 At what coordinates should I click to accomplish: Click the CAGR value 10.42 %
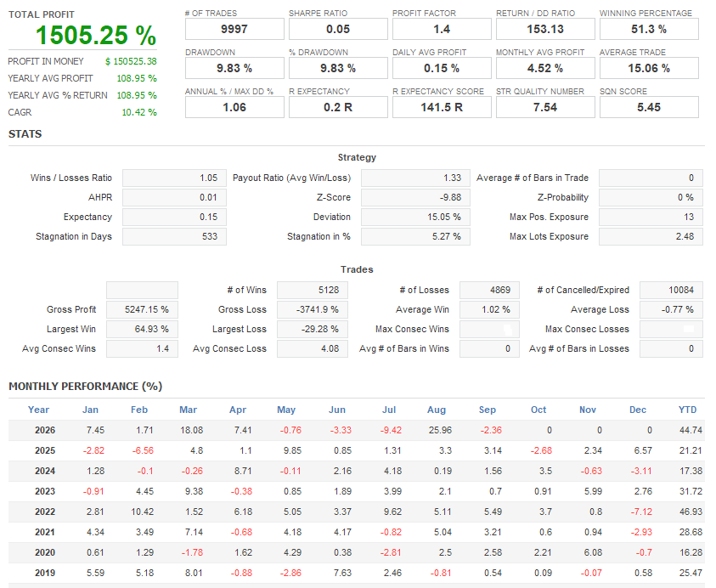(x=138, y=112)
